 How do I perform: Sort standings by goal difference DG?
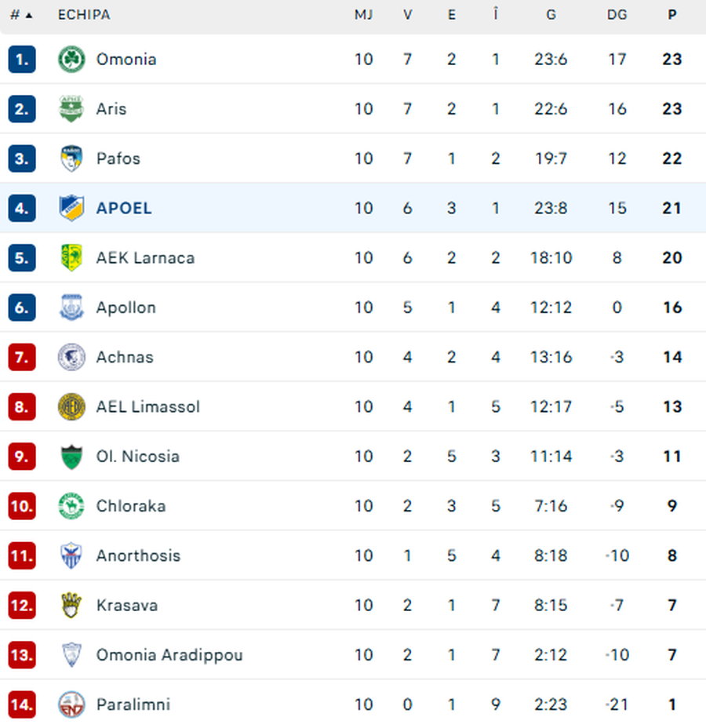617,14
